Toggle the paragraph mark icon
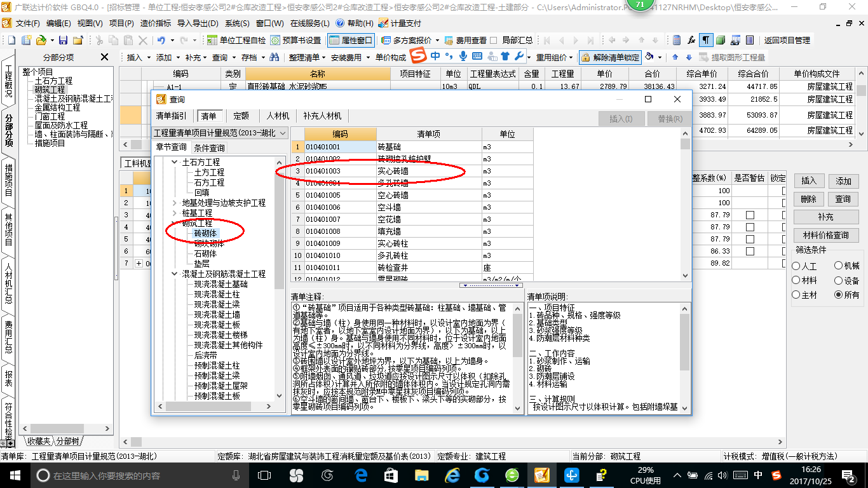Image resolution: width=868 pixels, height=488 pixels. point(706,40)
